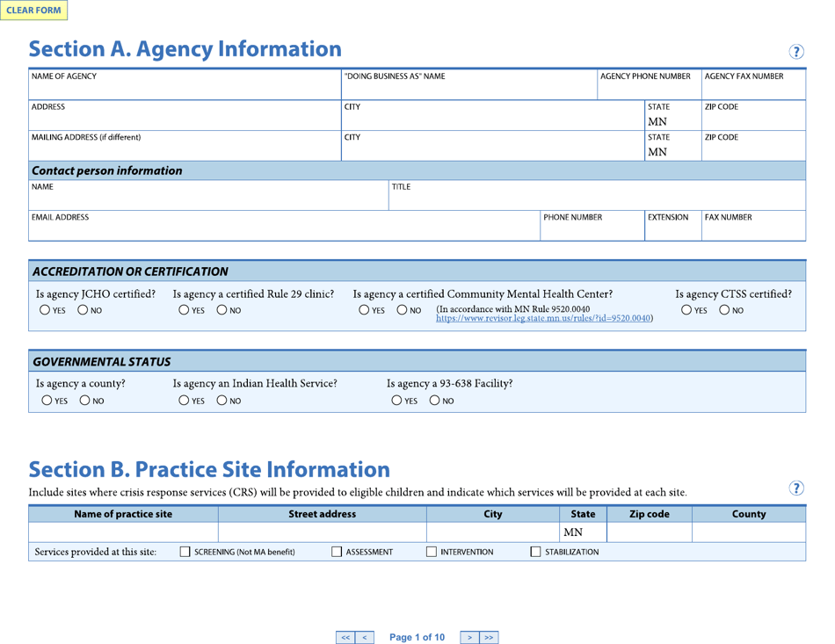Jump to the last page

[x=489, y=636]
